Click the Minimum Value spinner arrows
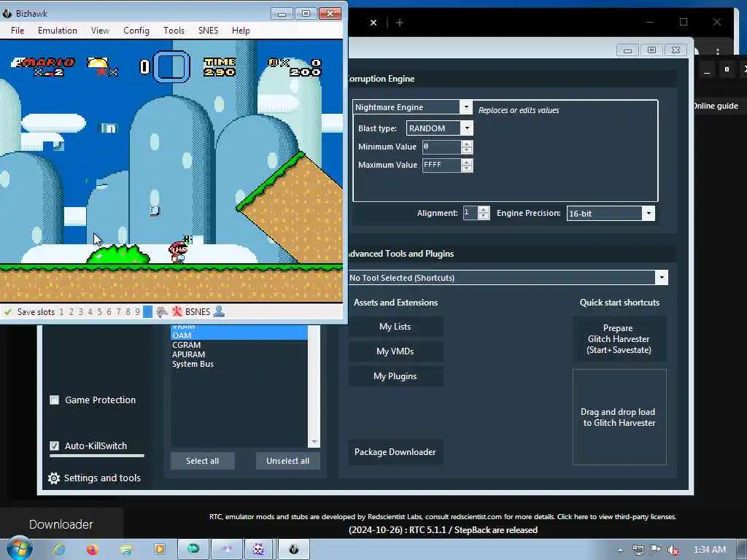Screen dimensions: 747x560 [467, 147]
